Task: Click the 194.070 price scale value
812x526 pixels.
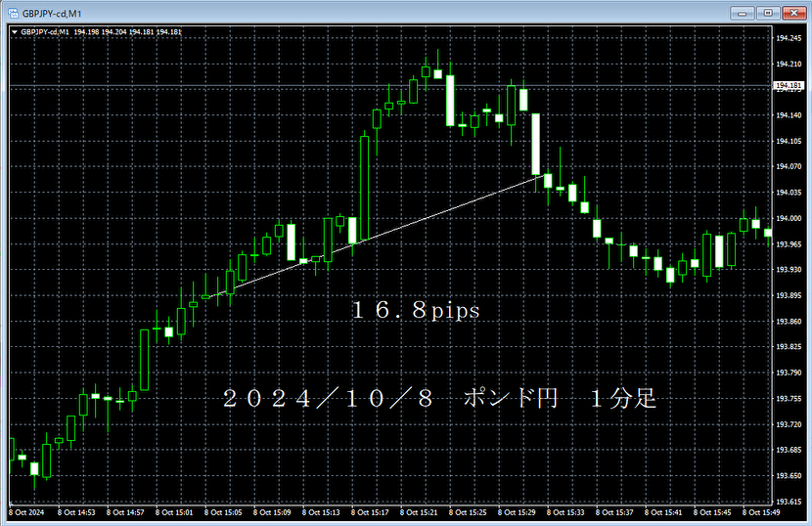Action: tap(789, 167)
